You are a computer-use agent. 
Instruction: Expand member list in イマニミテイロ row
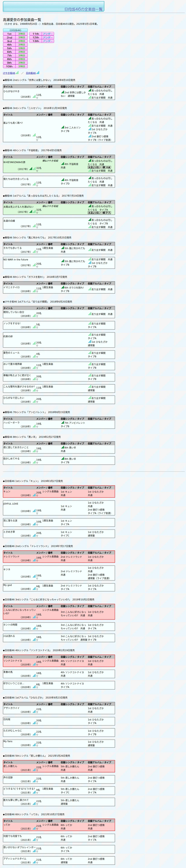(37, 292)
